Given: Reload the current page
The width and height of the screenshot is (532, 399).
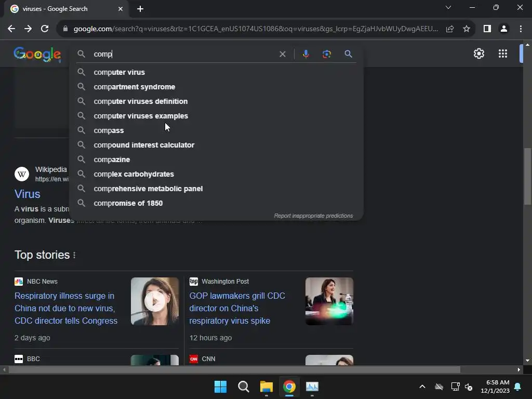Looking at the screenshot, I should 45,29.
